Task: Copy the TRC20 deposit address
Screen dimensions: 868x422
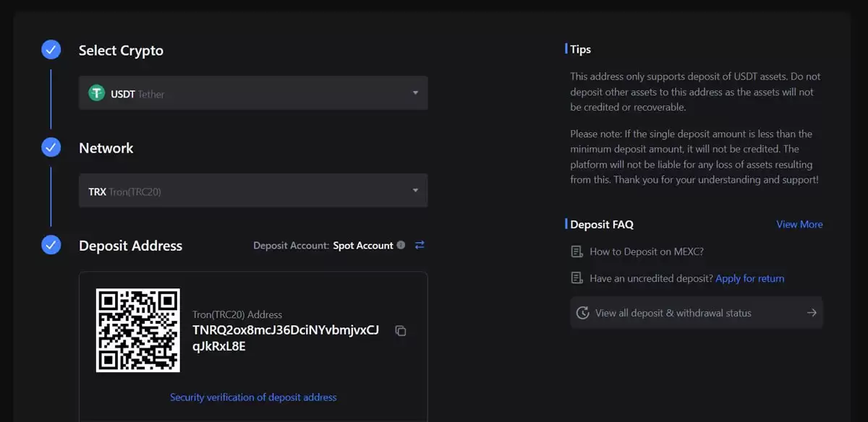Action: click(401, 331)
